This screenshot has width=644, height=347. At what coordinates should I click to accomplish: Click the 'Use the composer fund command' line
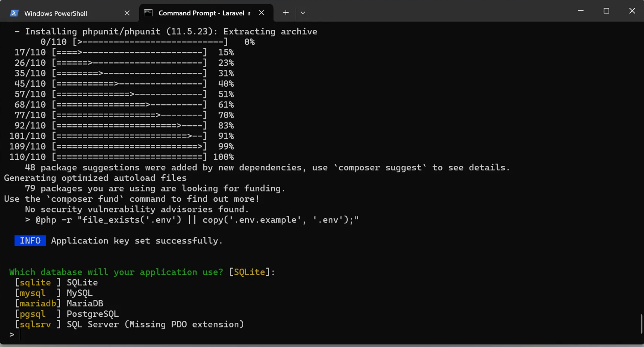(x=132, y=199)
